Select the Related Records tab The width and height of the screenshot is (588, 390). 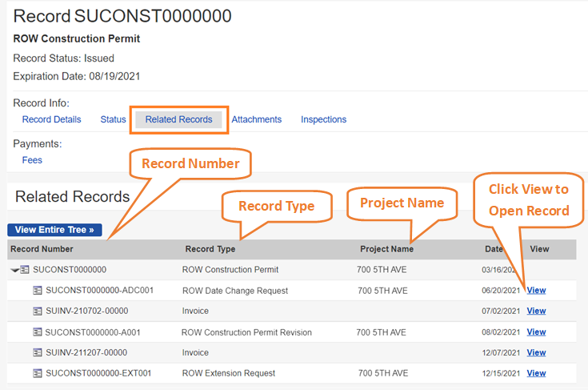click(178, 119)
